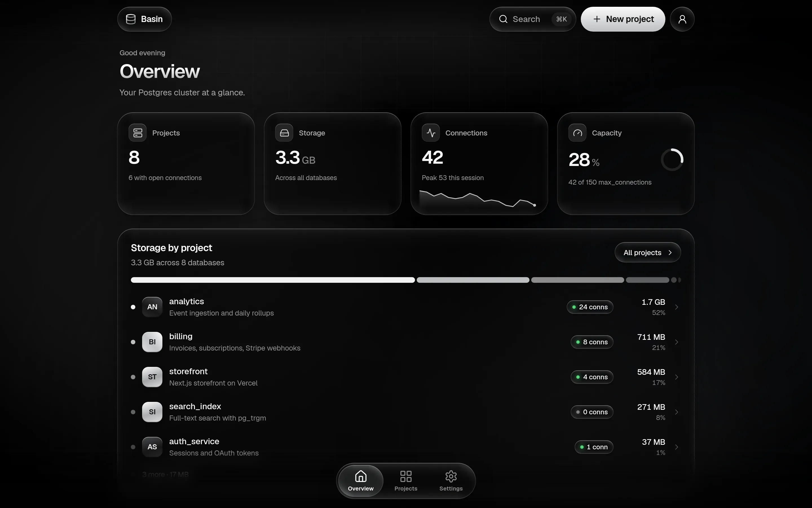Viewport: 812px width, 508px height.
Task: Switch to the Overview tab
Action: point(360,481)
